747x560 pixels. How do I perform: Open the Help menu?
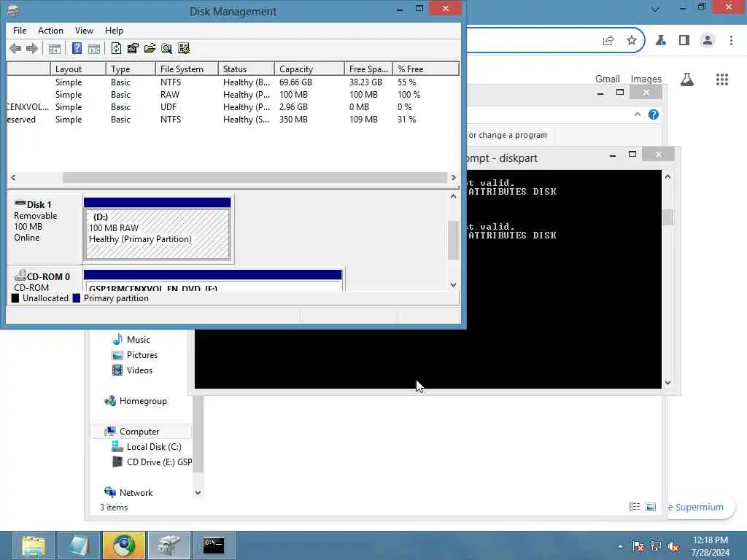point(114,31)
